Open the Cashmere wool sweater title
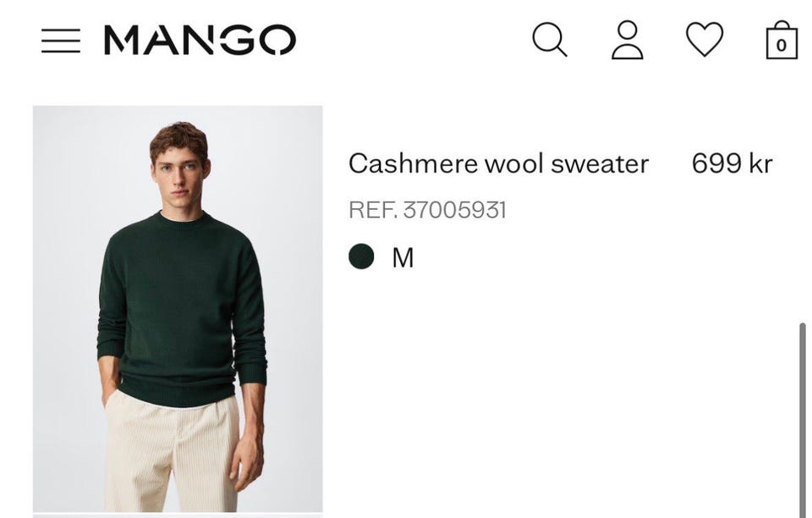 (498, 163)
